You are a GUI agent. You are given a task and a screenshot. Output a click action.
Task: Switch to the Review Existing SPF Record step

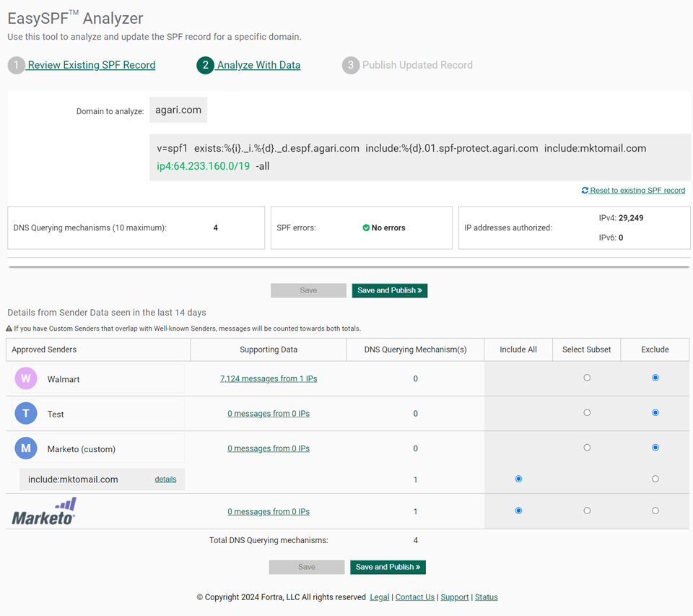pyautogui.click(x=91, y=64)
